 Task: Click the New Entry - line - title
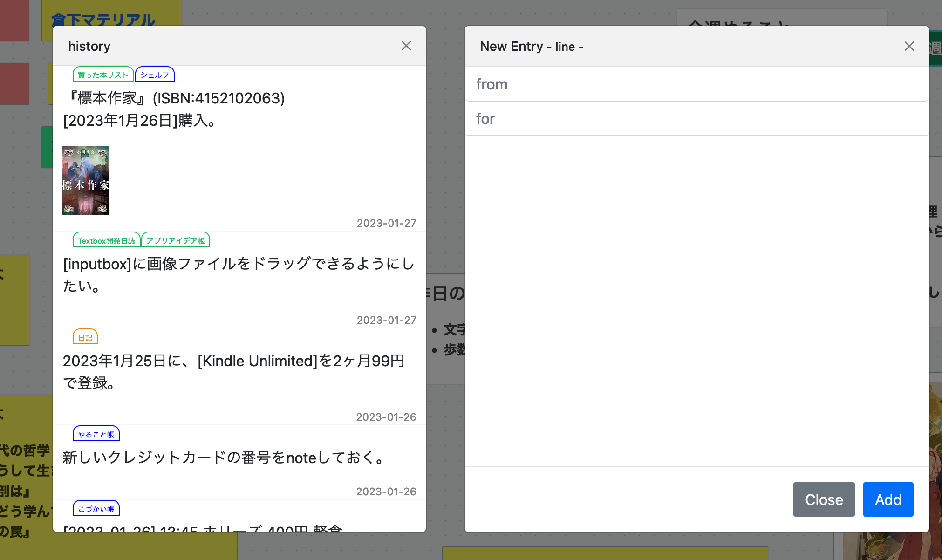pos(532,46)
